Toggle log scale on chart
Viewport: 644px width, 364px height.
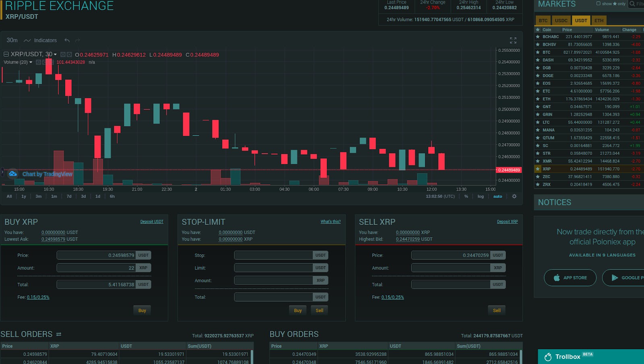click(481, 196)
